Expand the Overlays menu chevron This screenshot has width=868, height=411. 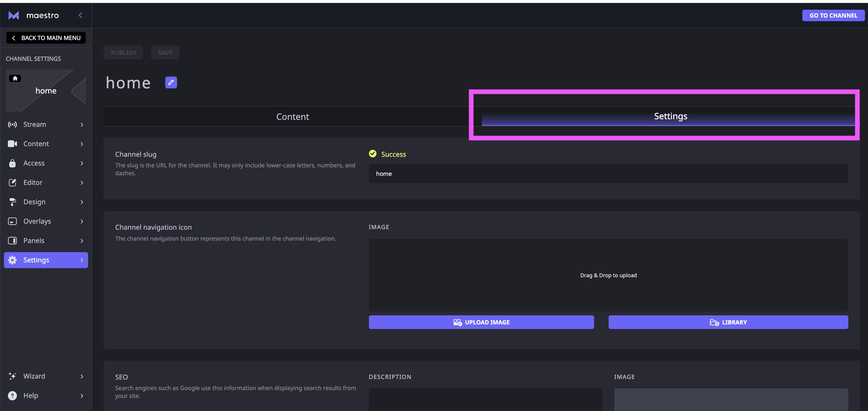tap(82, 221)
